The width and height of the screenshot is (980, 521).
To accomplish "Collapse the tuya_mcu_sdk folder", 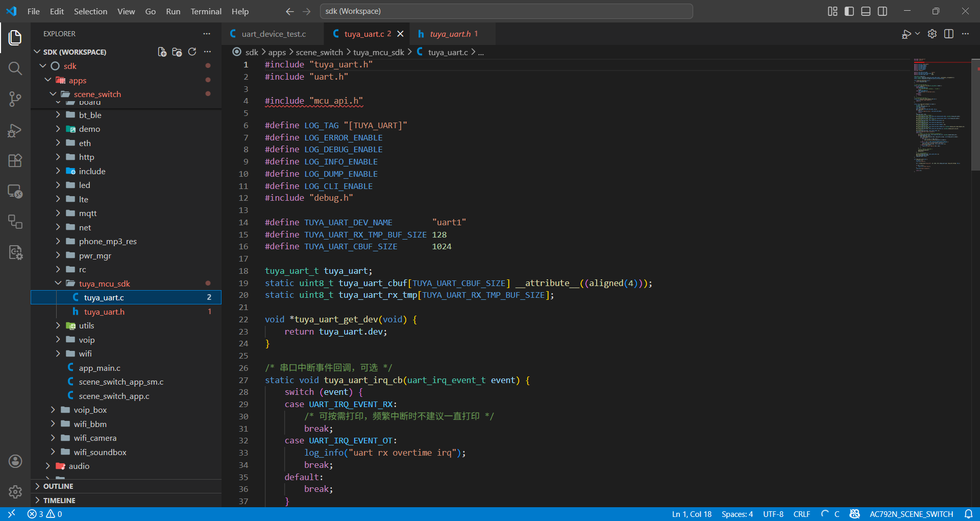I will pos(104,283).
